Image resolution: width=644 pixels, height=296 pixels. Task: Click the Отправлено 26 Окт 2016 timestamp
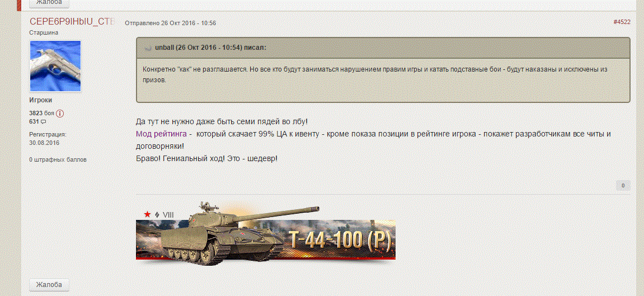click(171, 23)
